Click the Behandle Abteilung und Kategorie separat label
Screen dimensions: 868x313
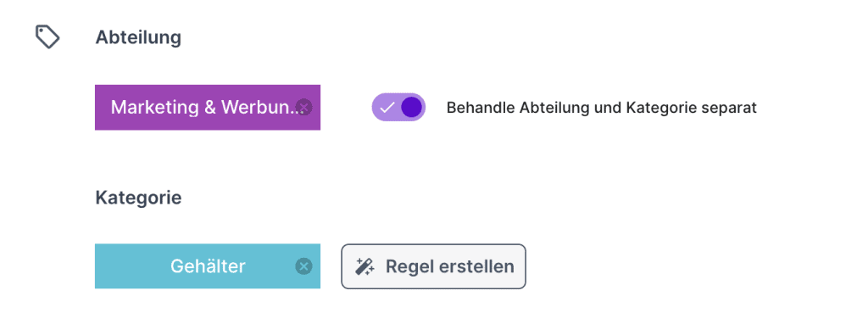click(x=602, y=108)
